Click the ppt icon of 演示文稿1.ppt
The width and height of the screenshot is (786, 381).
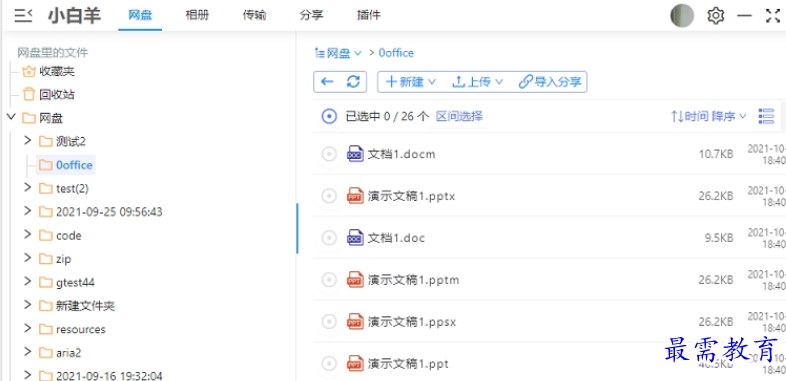pos(355,363)
